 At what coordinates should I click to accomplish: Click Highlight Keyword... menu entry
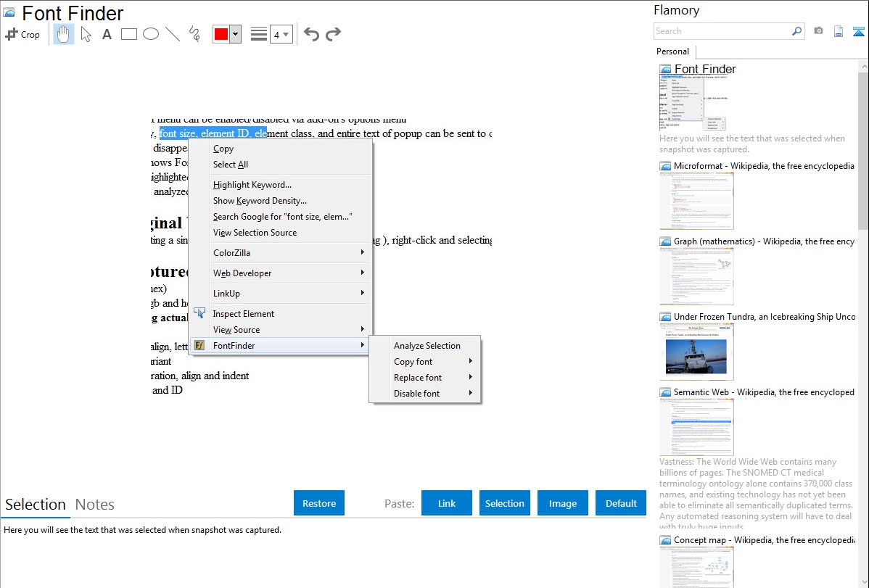(x=281, y=185)
